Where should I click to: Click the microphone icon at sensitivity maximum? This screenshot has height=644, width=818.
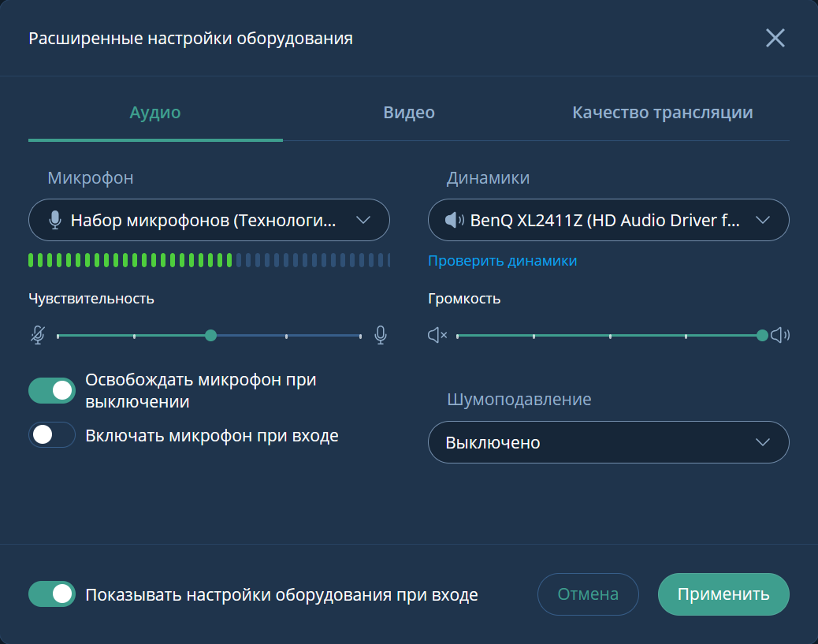(381, 335)
